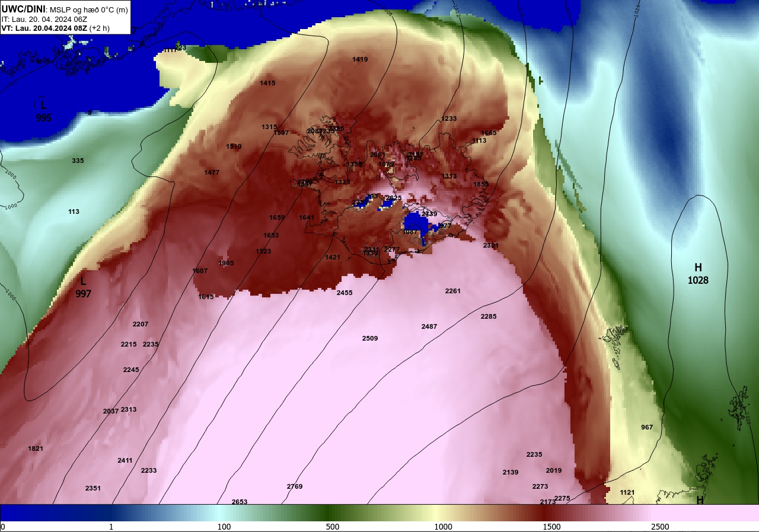Screen dimensions: 759x532
Task: Click the 1905 height value
Action: point(226,263)
